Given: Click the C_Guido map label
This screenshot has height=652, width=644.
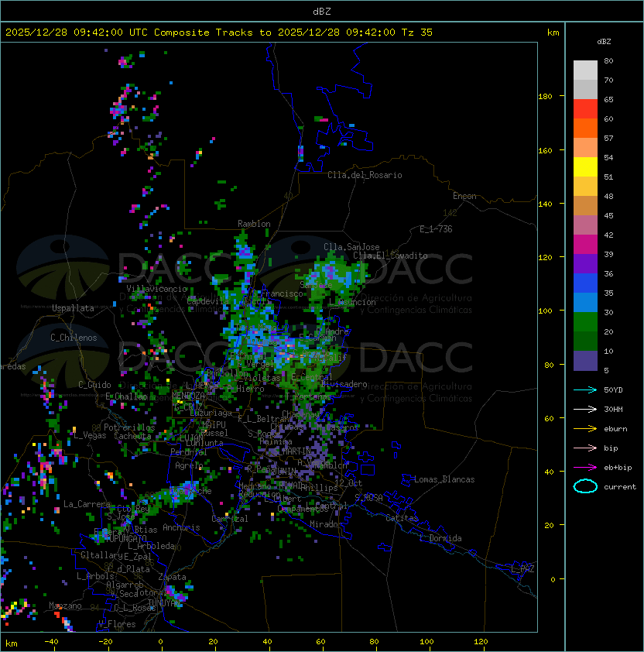Looking at the screenshot, I should pyautogui.click(x=94, y=385).
